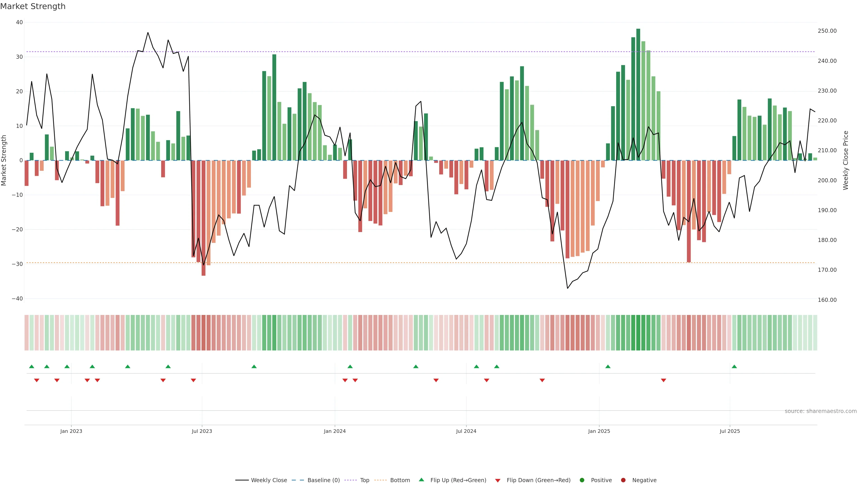This screenshot has height=488, width=868.
Task: Click the flip-down triangle just before Jul 2023
Action: [x=193, y=380]
